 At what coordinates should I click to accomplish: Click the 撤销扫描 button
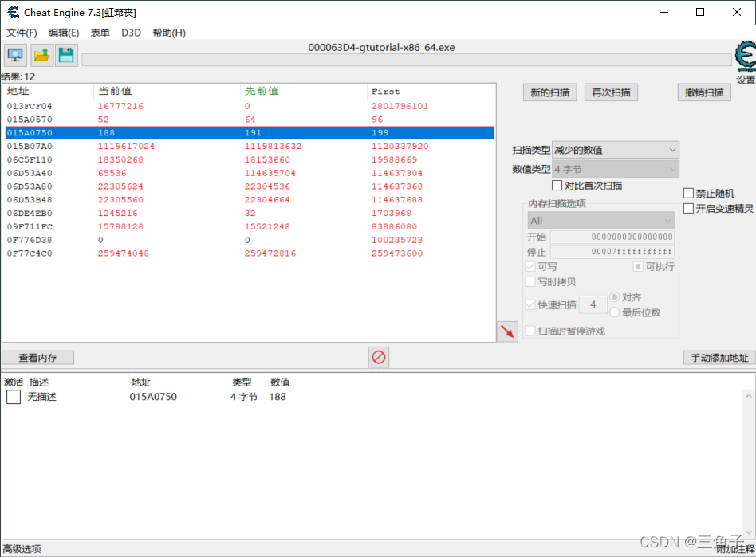click(x=704, y=92)
